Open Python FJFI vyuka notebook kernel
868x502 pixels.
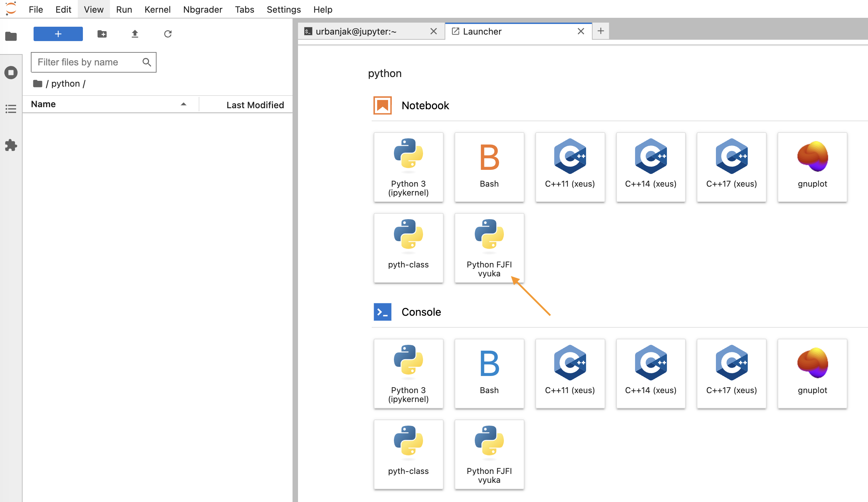pos(489,248)
